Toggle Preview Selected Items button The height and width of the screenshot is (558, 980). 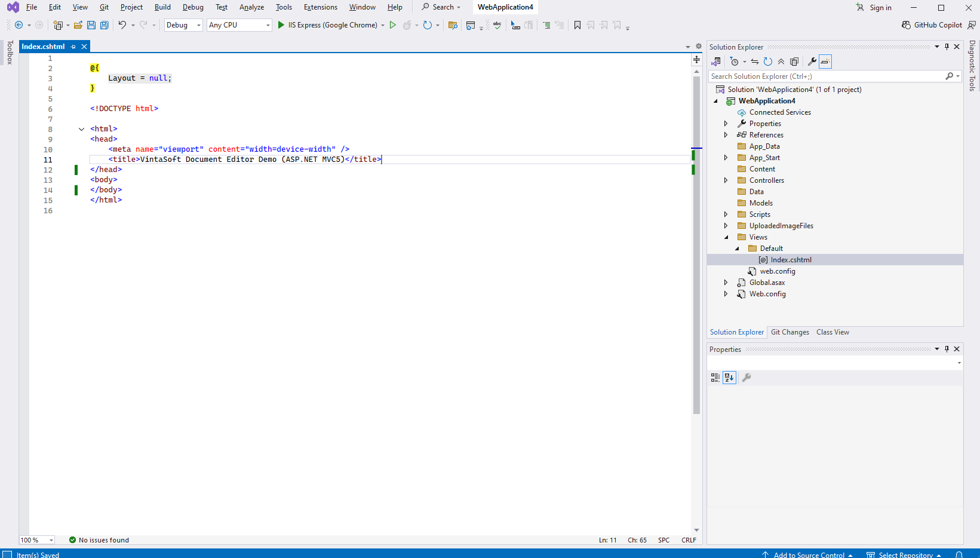[x=825, y=62]
